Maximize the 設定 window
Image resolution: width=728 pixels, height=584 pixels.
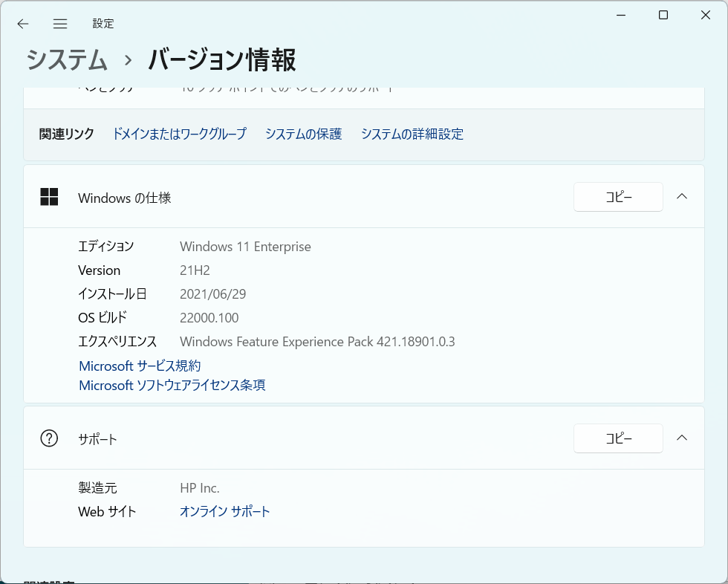(x=663, y=16)
